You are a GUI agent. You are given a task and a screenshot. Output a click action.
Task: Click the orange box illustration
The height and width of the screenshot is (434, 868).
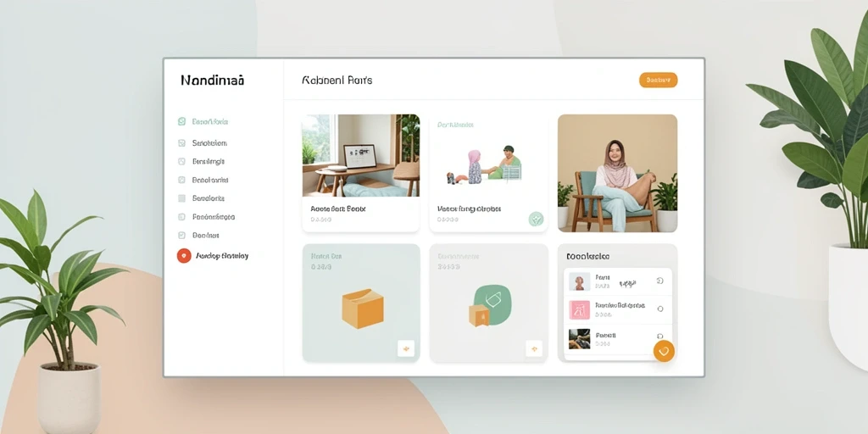click(363, 309)
